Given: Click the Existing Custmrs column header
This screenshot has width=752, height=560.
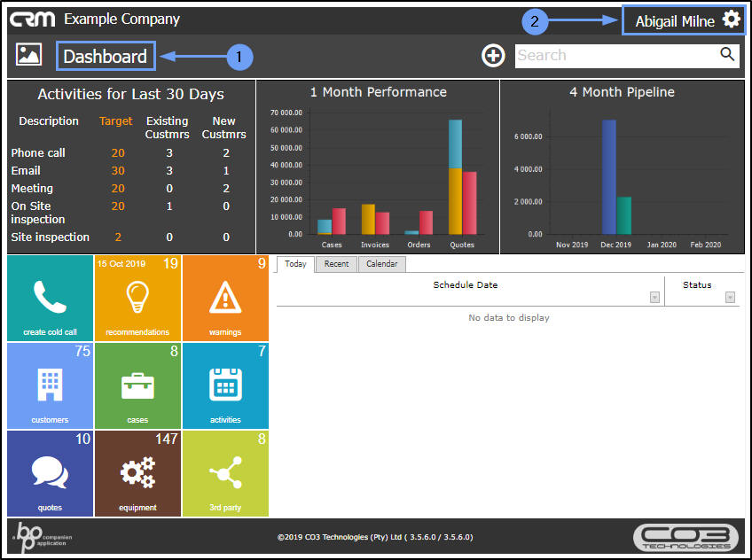Looking at the screenshot, I should (x=168, y=128).
